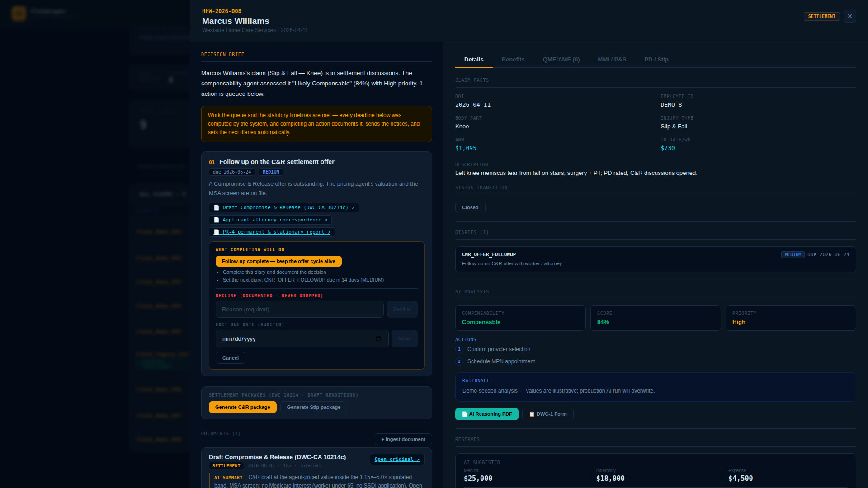This screenshot has width=868, height=488.
Task: Click the Compensable compensability value
Action: [481, 322]
